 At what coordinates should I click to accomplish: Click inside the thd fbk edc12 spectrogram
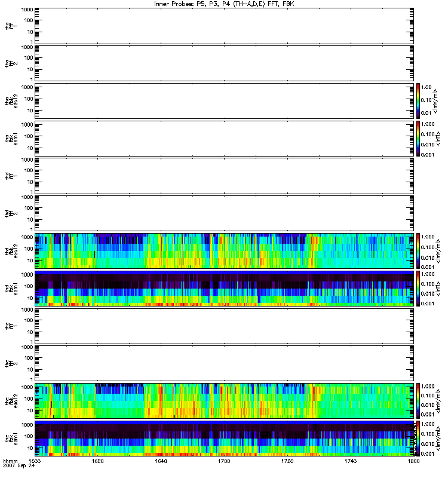click(x=225, y=251)
